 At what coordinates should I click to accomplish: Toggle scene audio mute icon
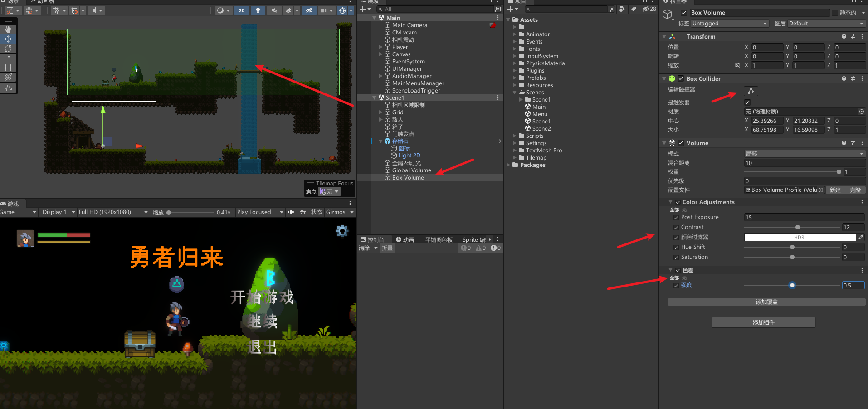274,10
